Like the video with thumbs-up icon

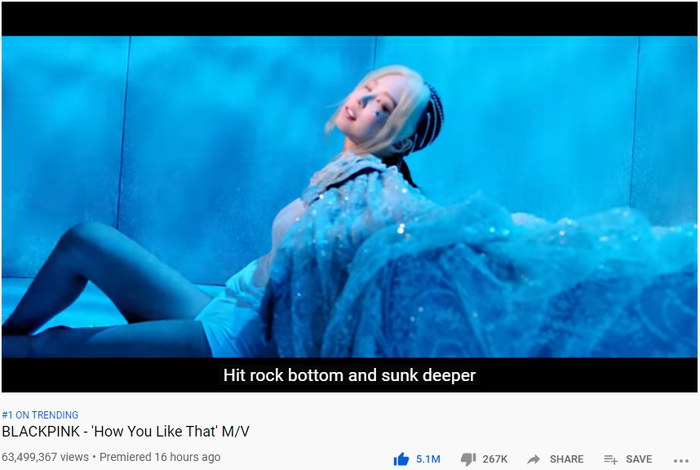[401, 459]
